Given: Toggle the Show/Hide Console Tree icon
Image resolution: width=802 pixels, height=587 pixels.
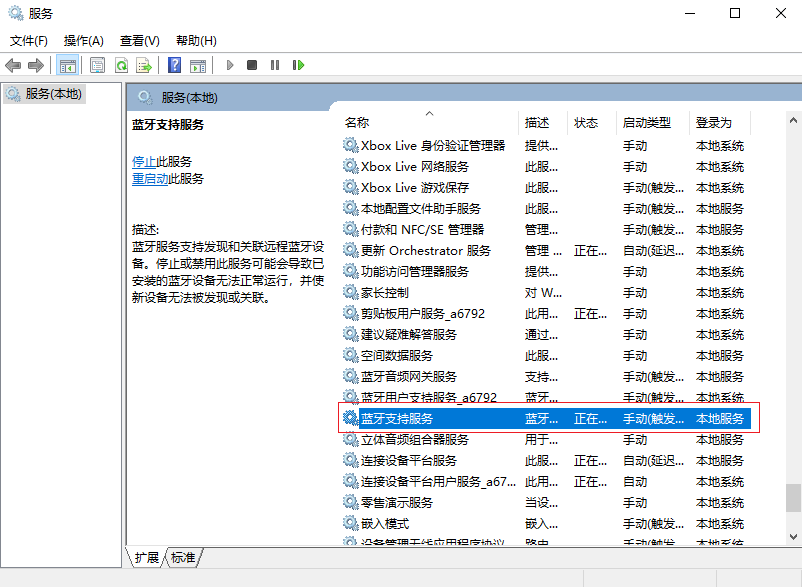Looking at the screenshot, I should point(68,65).
